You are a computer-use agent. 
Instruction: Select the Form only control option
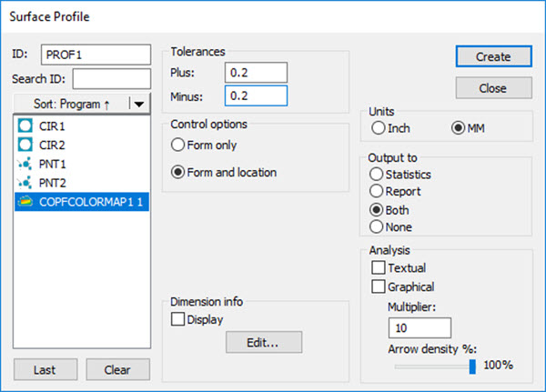(x=178, y=144)
